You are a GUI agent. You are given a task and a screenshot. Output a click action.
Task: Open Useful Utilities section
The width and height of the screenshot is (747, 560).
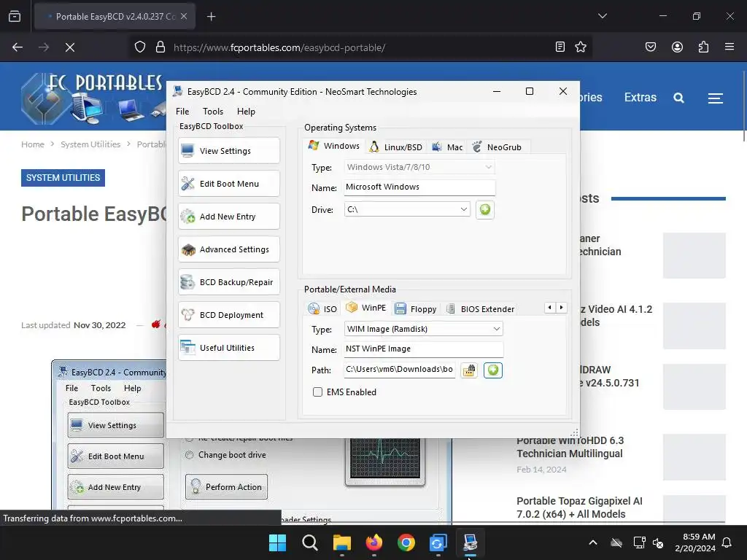pyautogui.click(x=228, y=348)
